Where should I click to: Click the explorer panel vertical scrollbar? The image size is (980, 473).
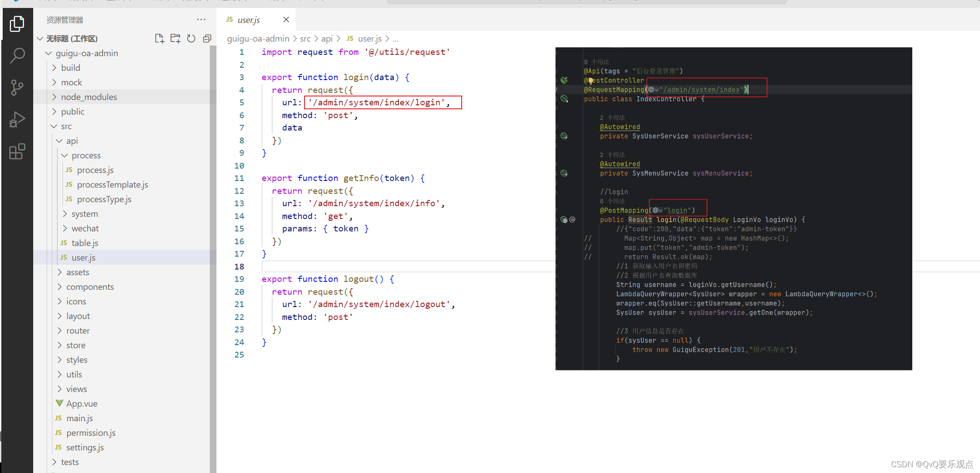213,259
